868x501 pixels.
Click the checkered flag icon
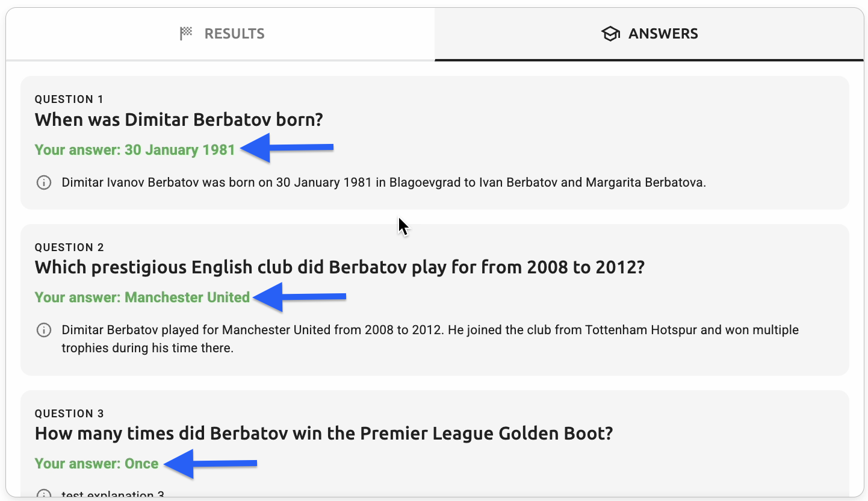187,34
